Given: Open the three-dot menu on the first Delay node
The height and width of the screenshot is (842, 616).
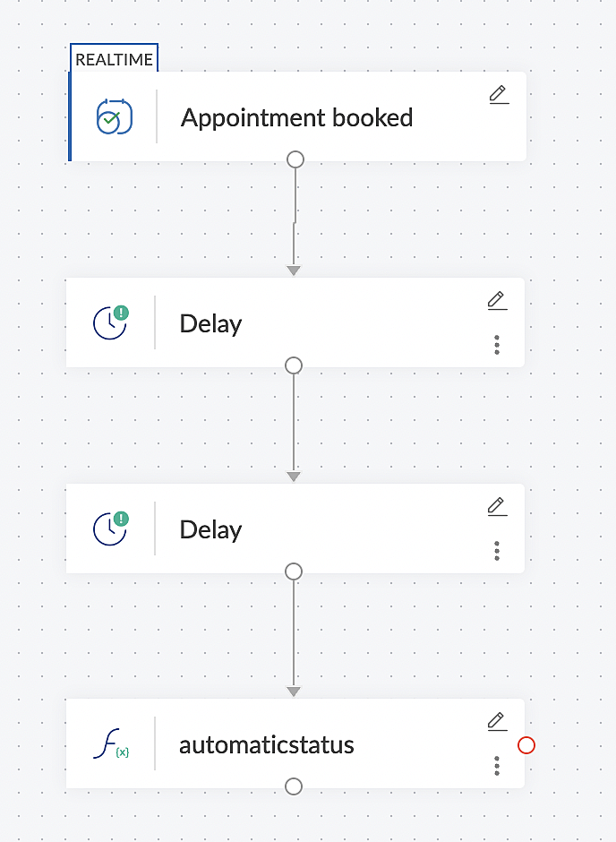Looking at the screenshot, I should pyautogui.click(x=497, y=345).
